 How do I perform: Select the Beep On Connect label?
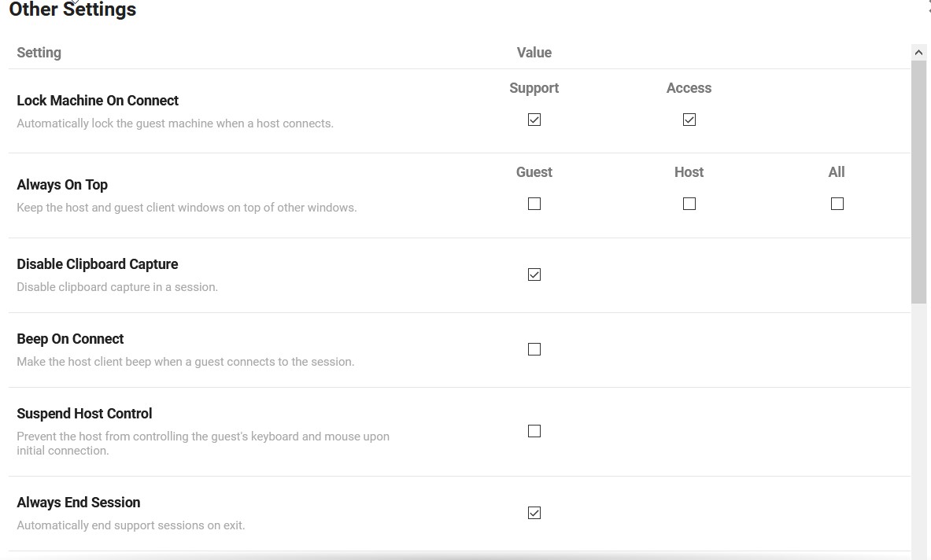[70, 339]
